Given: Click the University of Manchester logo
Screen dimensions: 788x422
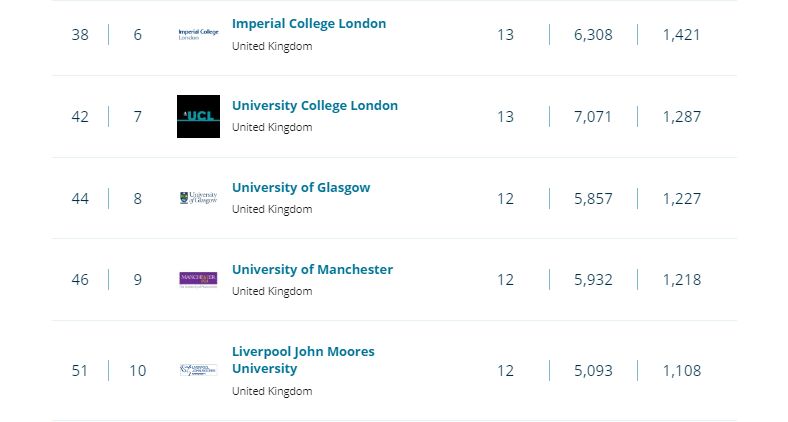Looking at the screenshot, I should coord(198,279).
